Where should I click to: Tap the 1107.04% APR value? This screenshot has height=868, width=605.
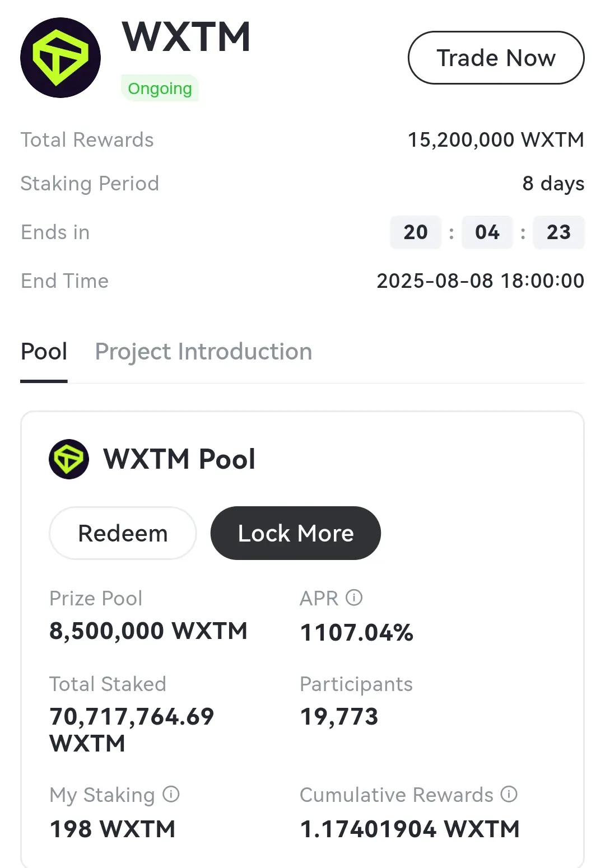pos(357,632)
